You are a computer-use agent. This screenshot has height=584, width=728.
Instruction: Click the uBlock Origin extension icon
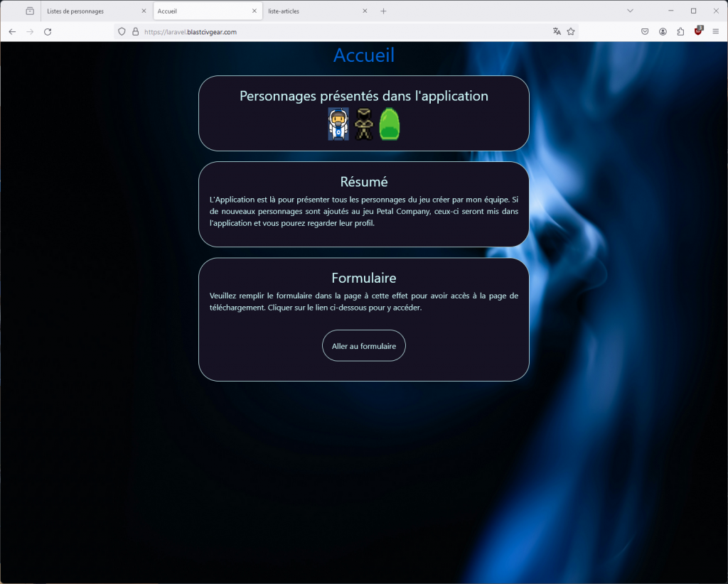(x=698, y=31)
